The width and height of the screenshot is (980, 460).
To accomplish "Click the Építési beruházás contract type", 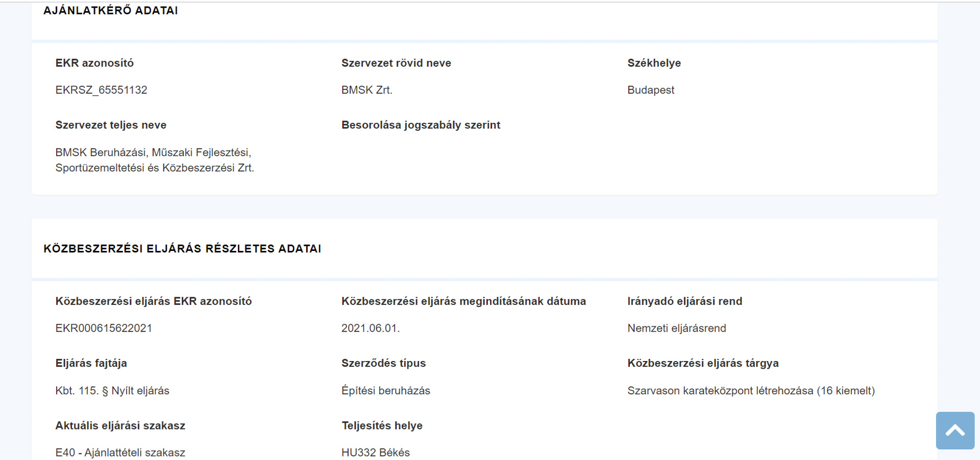I will (x=385, y=391).
